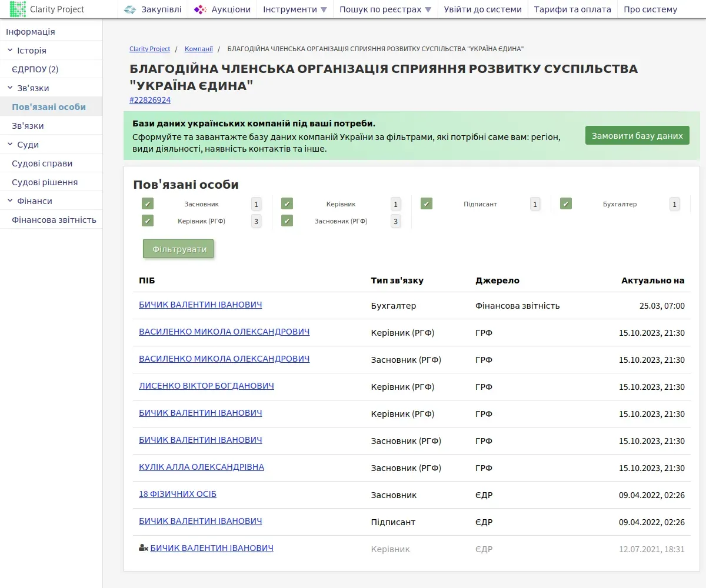
Task: Open Закупівлі via its handshake icon
Action: click(x=130, y=9)
